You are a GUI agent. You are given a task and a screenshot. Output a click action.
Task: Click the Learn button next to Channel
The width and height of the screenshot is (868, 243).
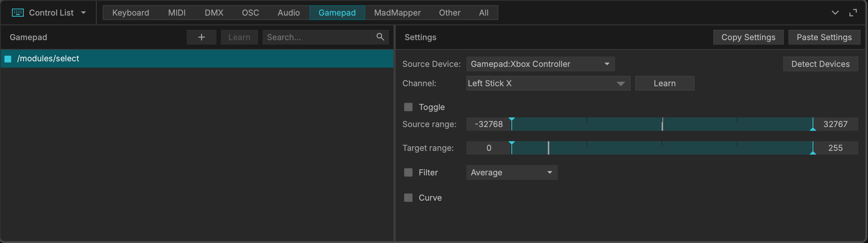pos(665,83)
